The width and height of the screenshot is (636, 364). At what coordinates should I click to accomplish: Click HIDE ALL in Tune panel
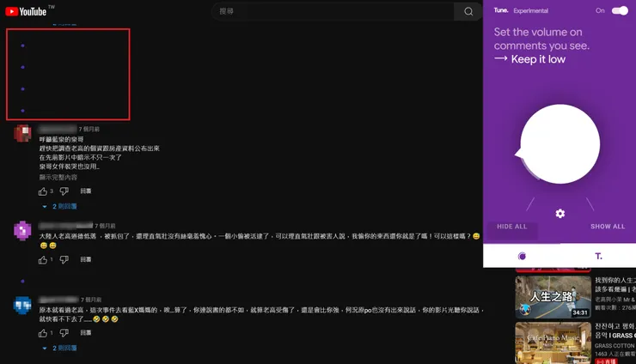click(512, 227)
